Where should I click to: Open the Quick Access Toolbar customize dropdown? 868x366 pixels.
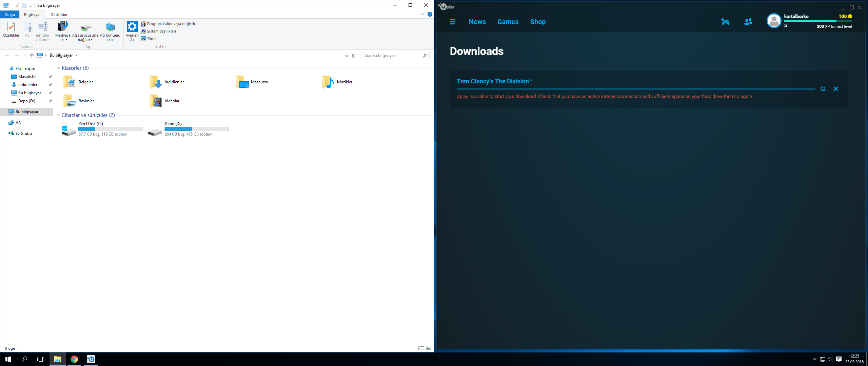(31, 5)
